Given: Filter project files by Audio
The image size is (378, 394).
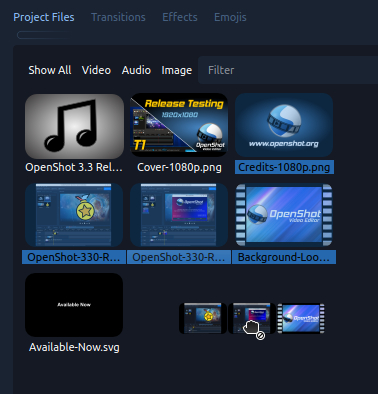Looking at the screenshot, I should coord(136,70).
